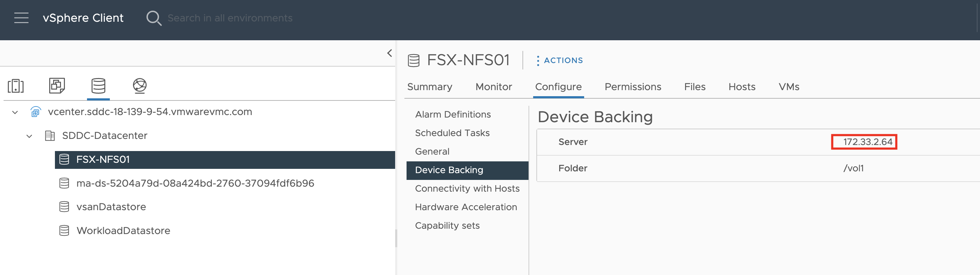Select the vsanDatastore datastore
The width and height of the screenshot is (980, 275).
click(111, 207)
